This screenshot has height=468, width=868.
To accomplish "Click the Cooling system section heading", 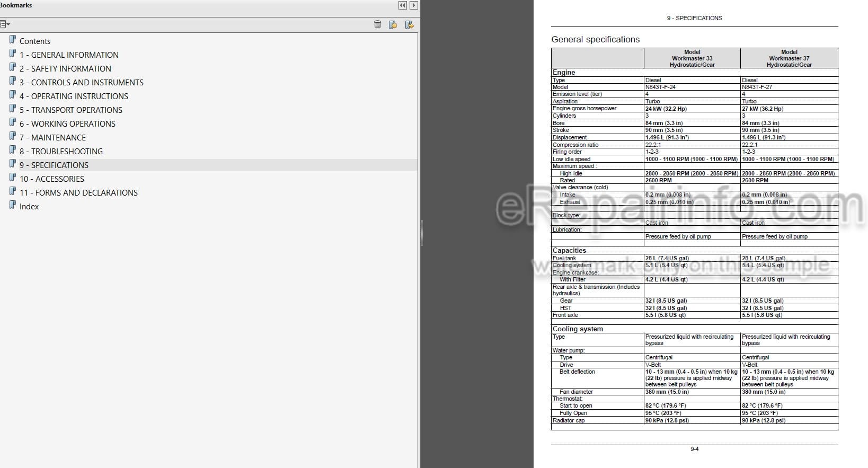I will [x=578, y=329].
